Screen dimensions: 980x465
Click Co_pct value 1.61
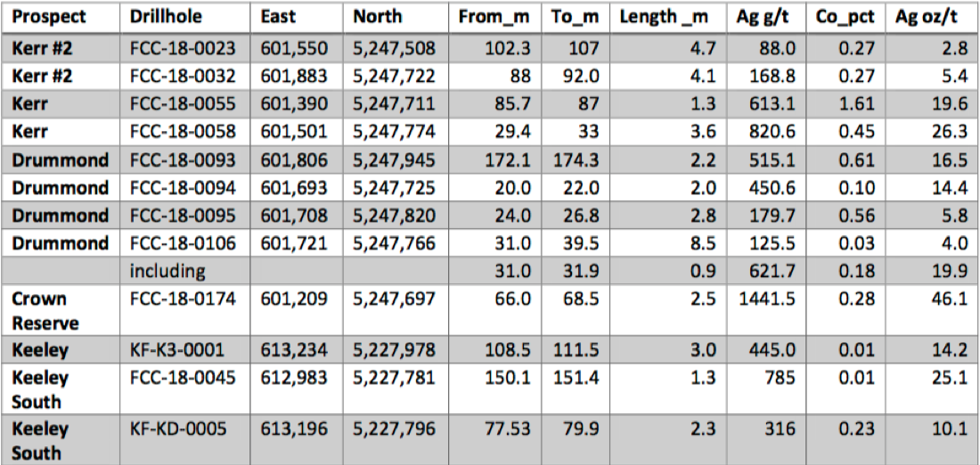point(855,103)
